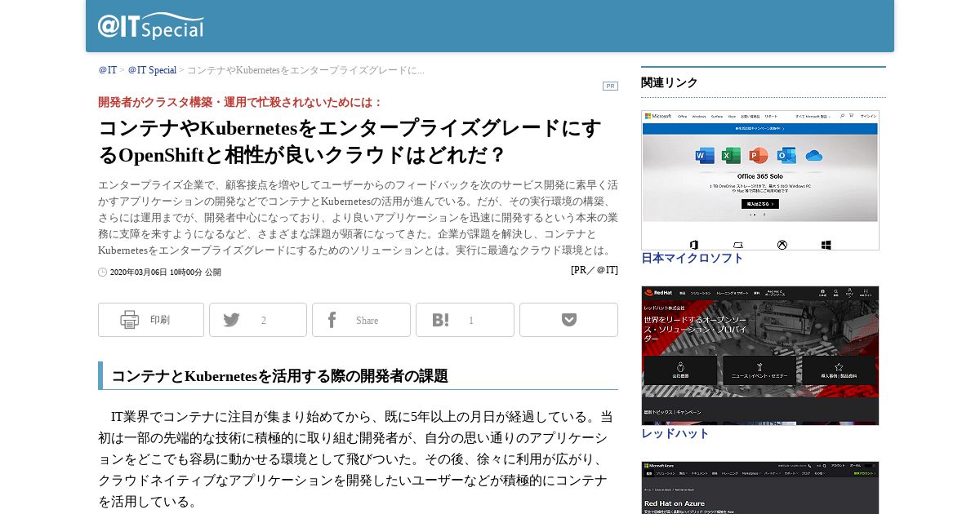Click the PR badge icon
This screenshot has width=980, height=514.
[x=610, y=86]
